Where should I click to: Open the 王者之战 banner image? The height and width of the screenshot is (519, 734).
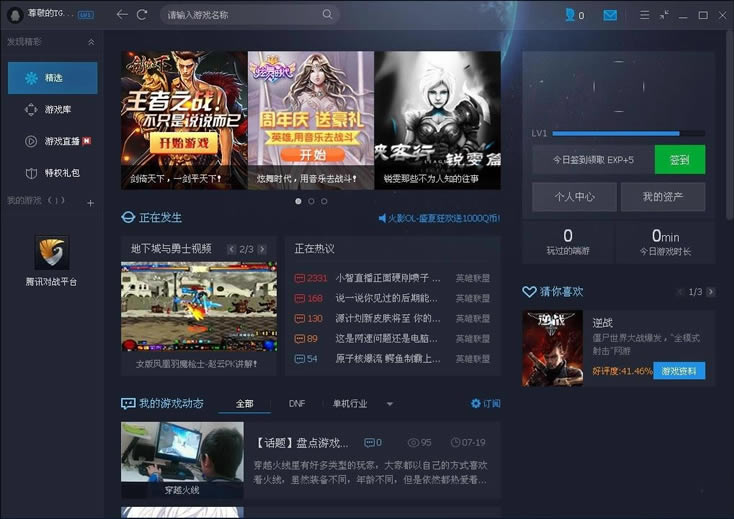coord(184,120)
